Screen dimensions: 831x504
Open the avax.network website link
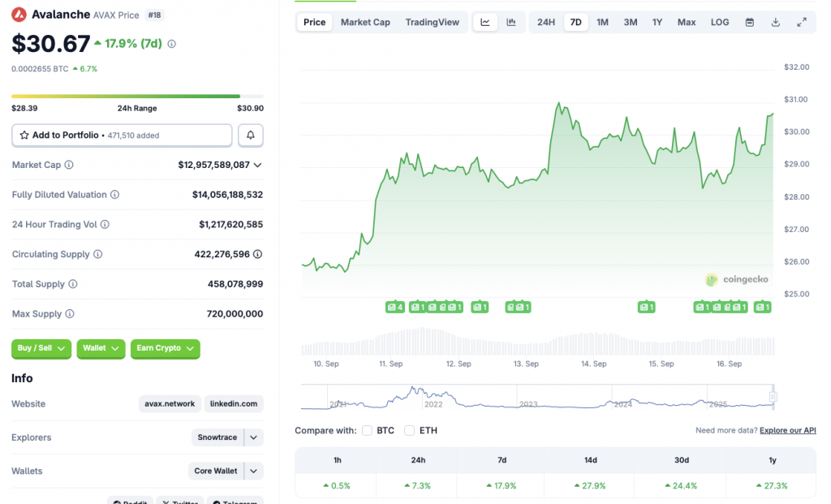(x=170, y=404)
